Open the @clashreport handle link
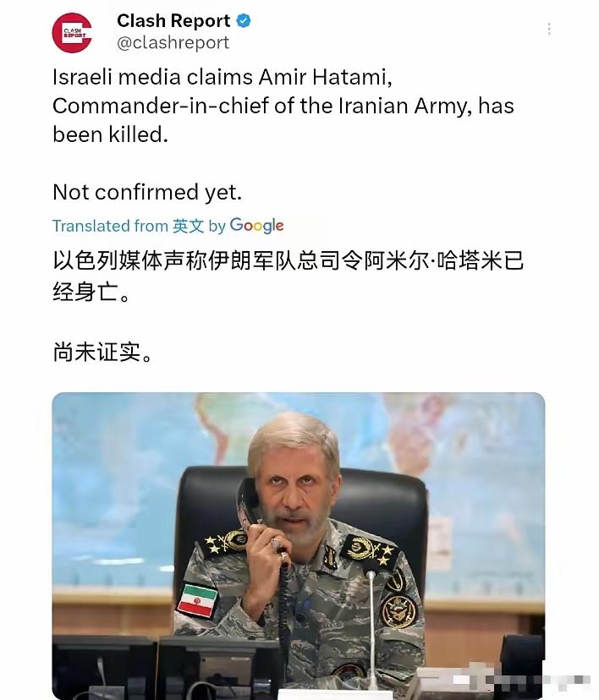The width and height of the screenshot is (599, 700). click(173, 42)
